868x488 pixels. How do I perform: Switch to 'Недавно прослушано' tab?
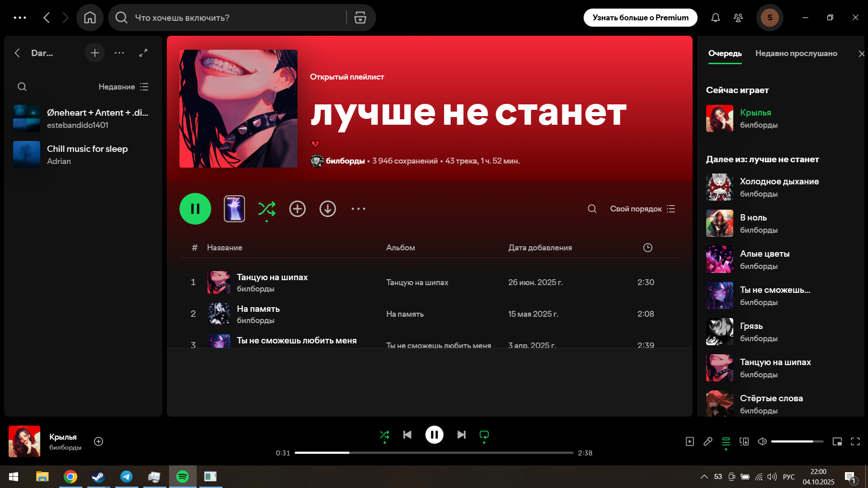[796, 53]
